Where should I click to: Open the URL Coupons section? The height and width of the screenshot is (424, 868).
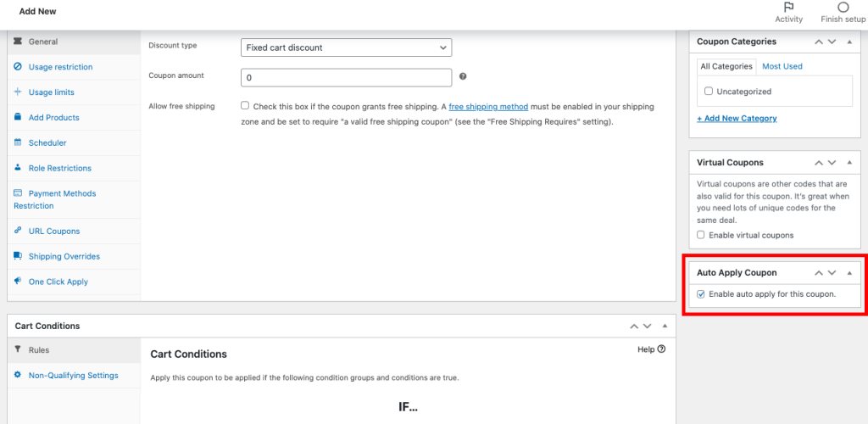click(75, 231)
